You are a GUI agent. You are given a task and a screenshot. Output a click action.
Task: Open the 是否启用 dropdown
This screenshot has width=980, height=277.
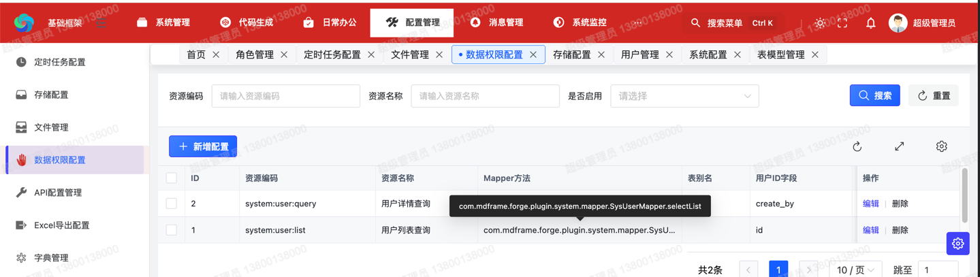click(684, 96)
